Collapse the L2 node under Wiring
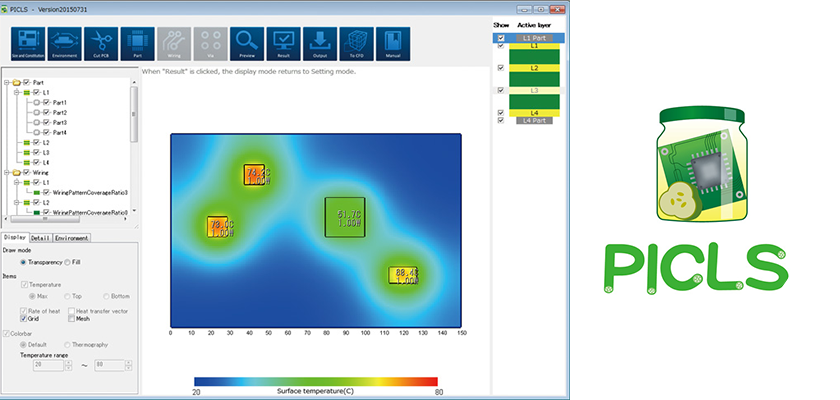The height and width of the screenshot is (400, 840). pyautogui.click(x=17, y=202)
